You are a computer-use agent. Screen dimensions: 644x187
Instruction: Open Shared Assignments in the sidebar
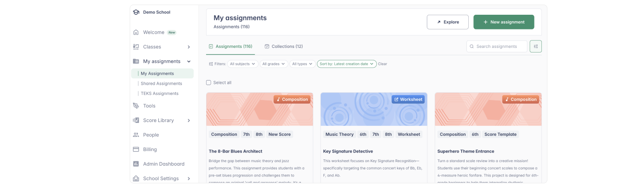(161, 83)
